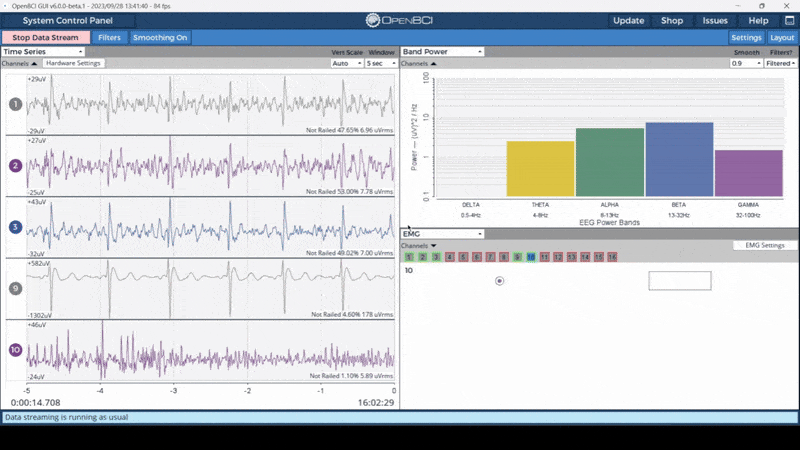
Task: Open the Band Power widget dropdown
Action: pos(442,52)
